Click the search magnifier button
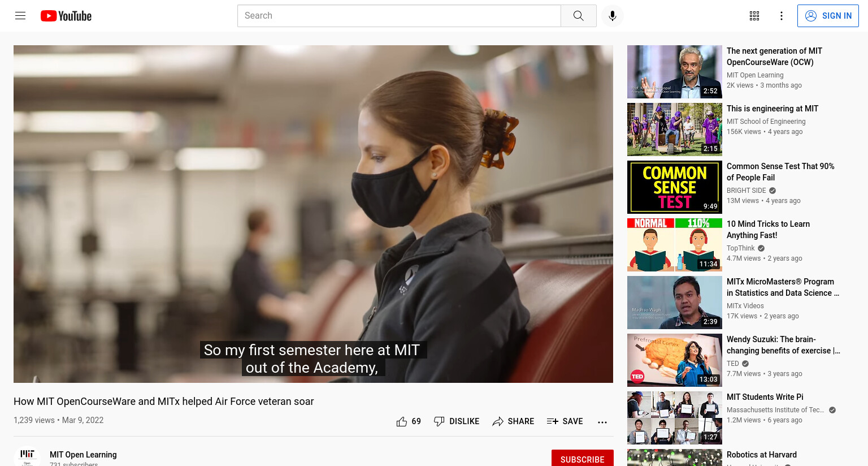Viewport: 868px width, 466px height. point(578,16)
